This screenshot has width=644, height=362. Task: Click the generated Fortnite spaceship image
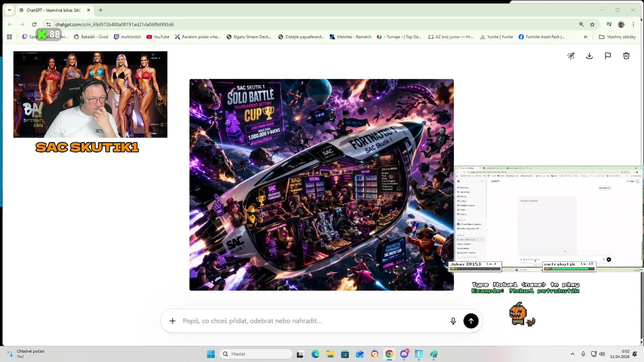321,185
